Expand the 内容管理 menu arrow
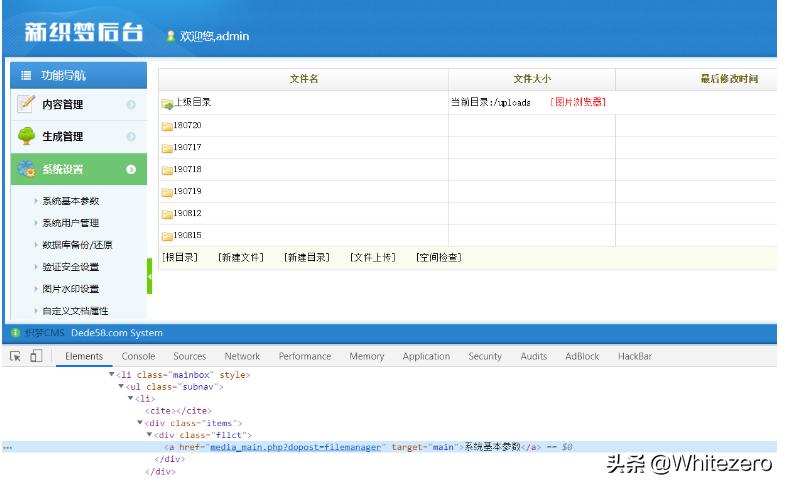The image size is (787, 489). [x=131, y=104]
